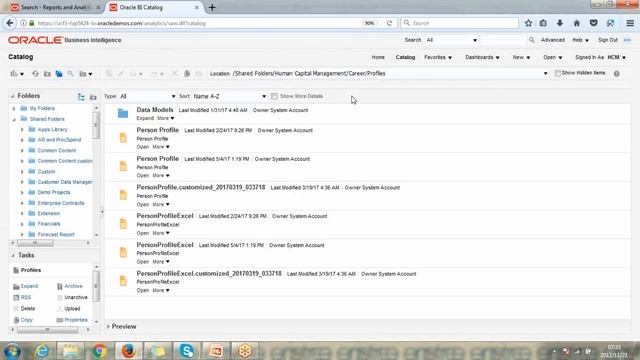Click Firefox Pocket icon

(593, 23)
